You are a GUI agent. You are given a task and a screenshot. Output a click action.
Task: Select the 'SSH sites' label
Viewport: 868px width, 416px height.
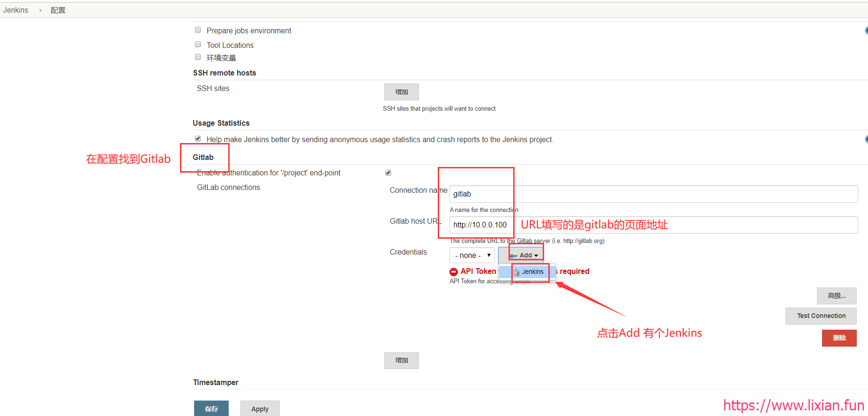213,89
